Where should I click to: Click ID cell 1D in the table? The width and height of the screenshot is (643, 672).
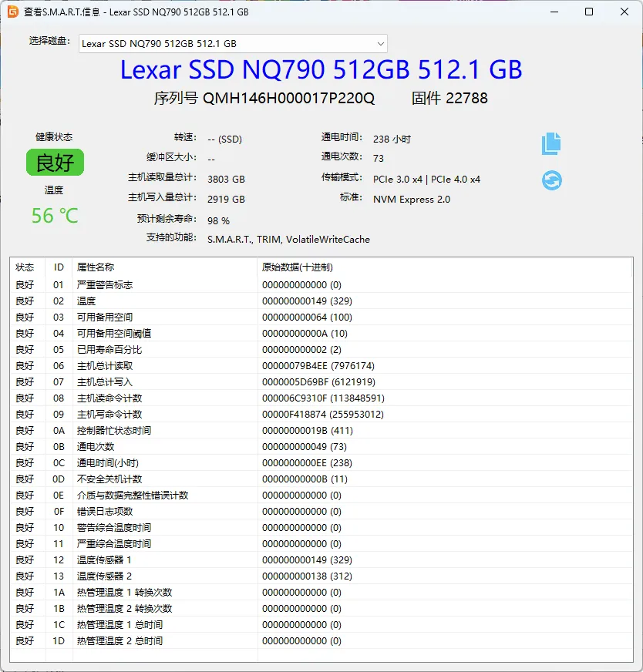59,641
